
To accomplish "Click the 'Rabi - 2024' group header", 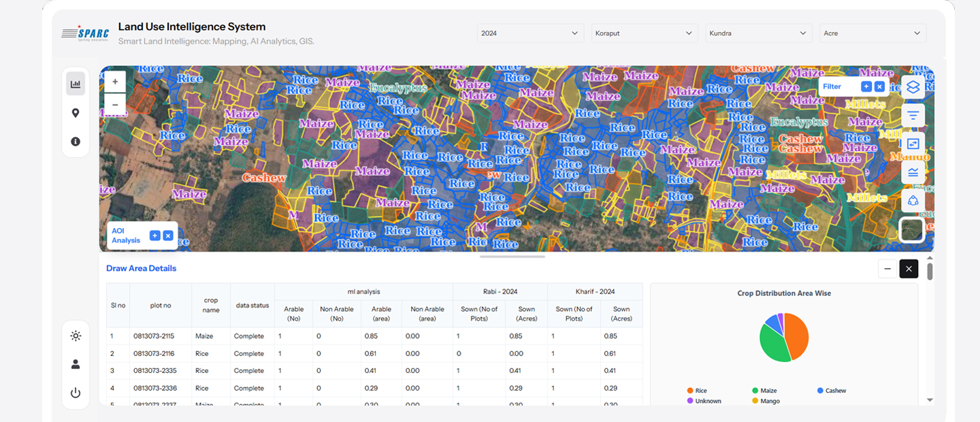I will (x=500, y=291).
